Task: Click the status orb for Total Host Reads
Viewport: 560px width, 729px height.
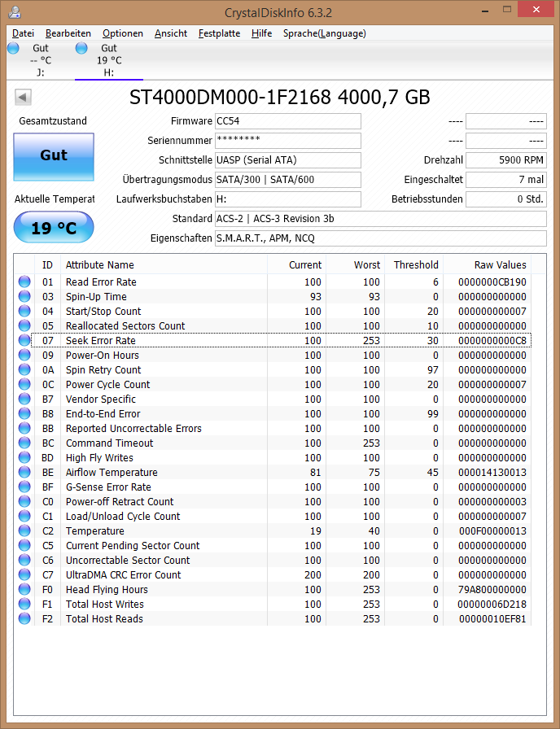Action: [24, 618]
